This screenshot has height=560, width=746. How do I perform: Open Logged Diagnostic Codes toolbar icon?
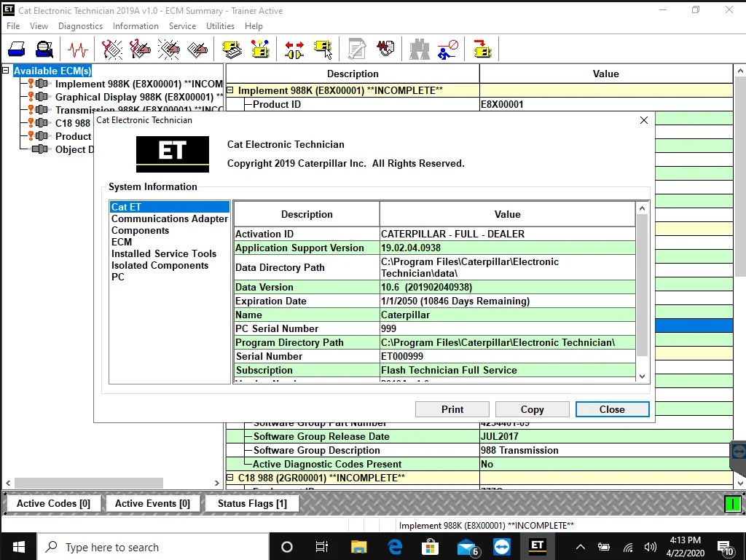point(140,49)
